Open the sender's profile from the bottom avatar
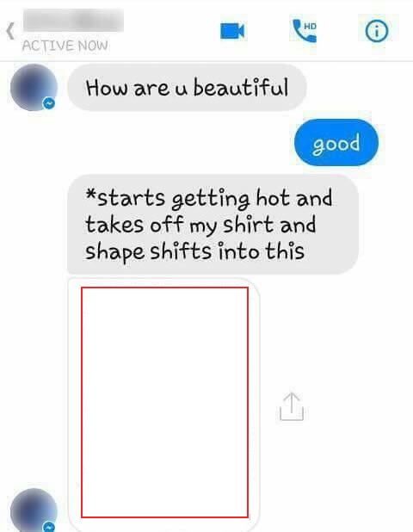The height and width of the screenshot is (532, 413). pos(34,510)
